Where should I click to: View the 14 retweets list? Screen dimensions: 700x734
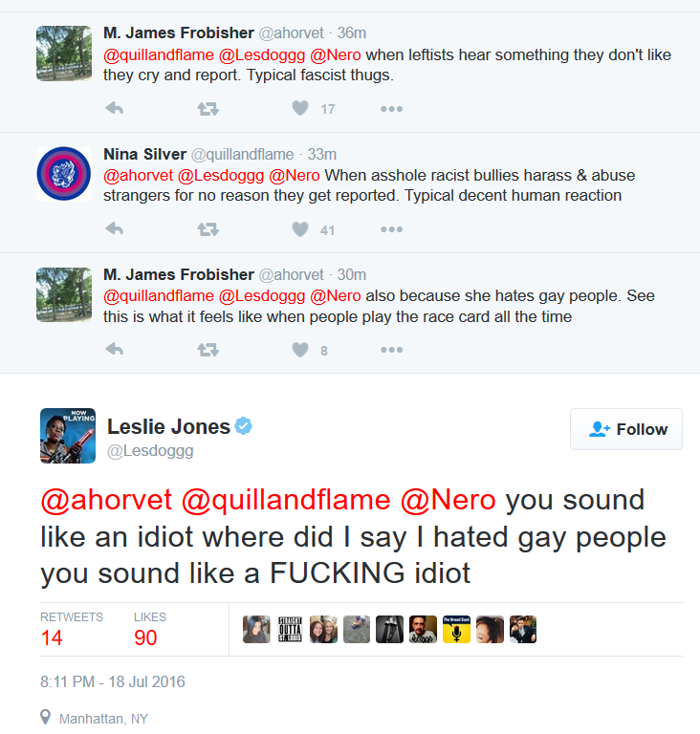71,629
